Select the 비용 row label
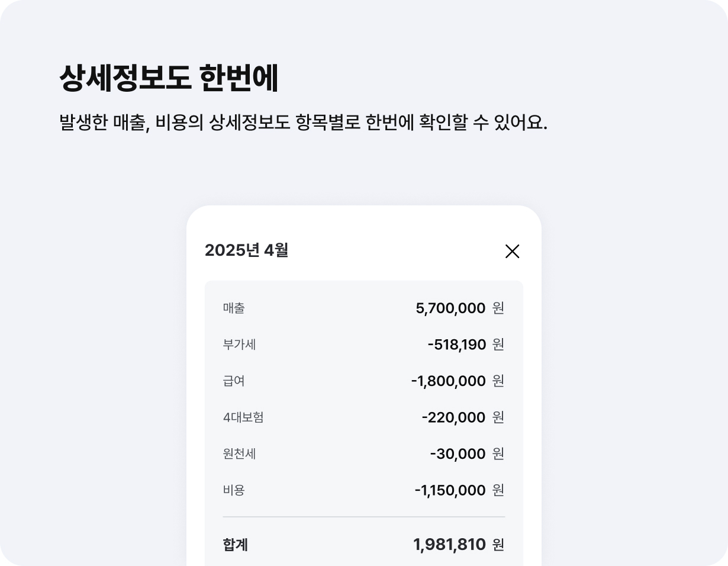The height and width of the screenshot is (566, 728). pos(234,490)
